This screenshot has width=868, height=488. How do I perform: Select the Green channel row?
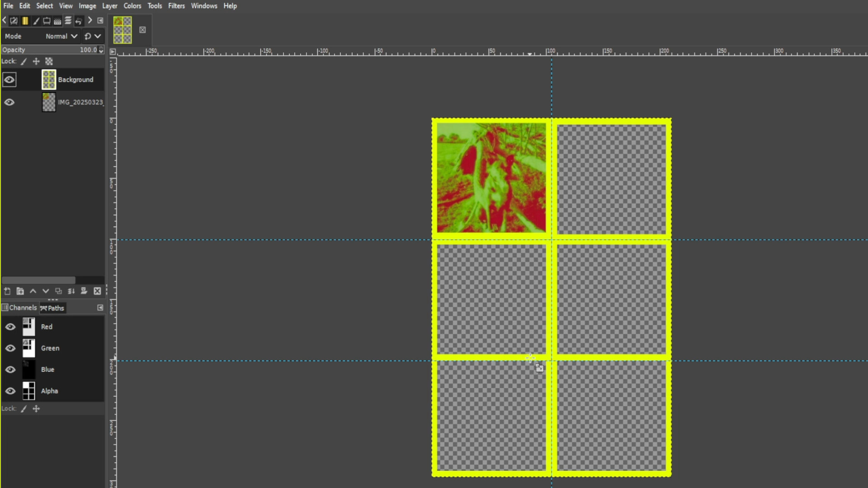53,348
